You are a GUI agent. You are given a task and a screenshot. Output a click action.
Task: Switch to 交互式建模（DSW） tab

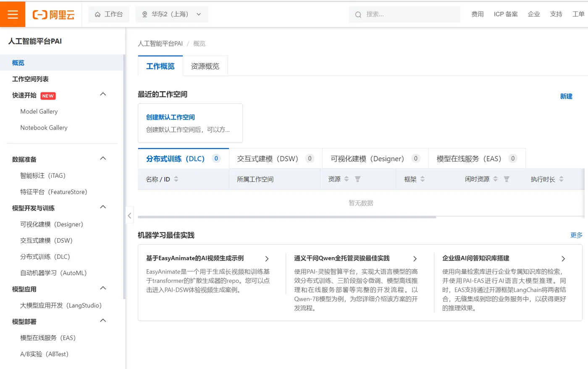click(x=276, y=158)
